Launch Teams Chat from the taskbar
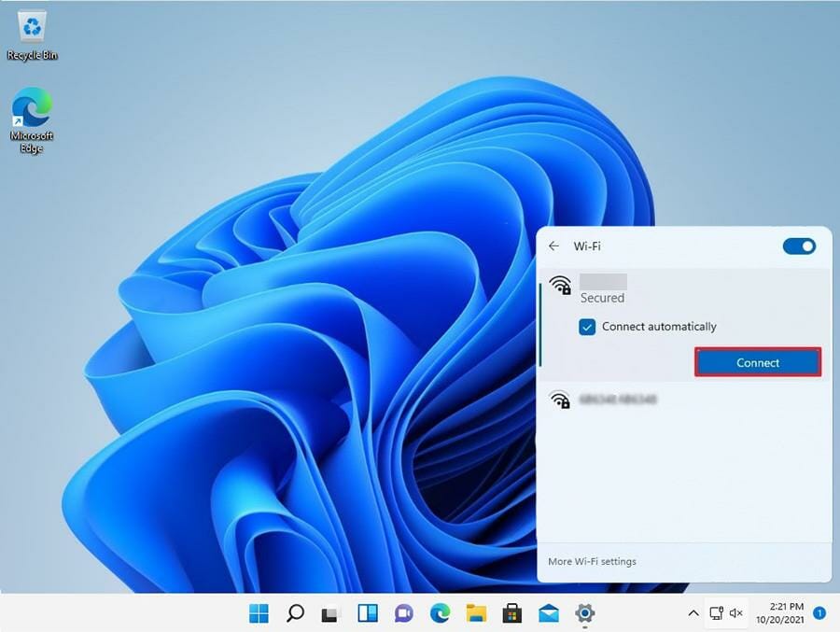 (403, 613)
